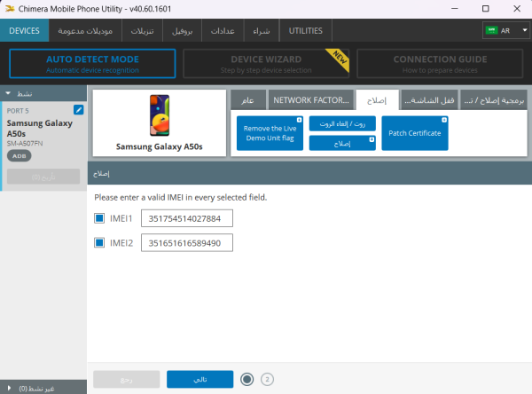Toggle the IMEI1 checkbox
The image size is (532, 394).
(x=99, y=218)
